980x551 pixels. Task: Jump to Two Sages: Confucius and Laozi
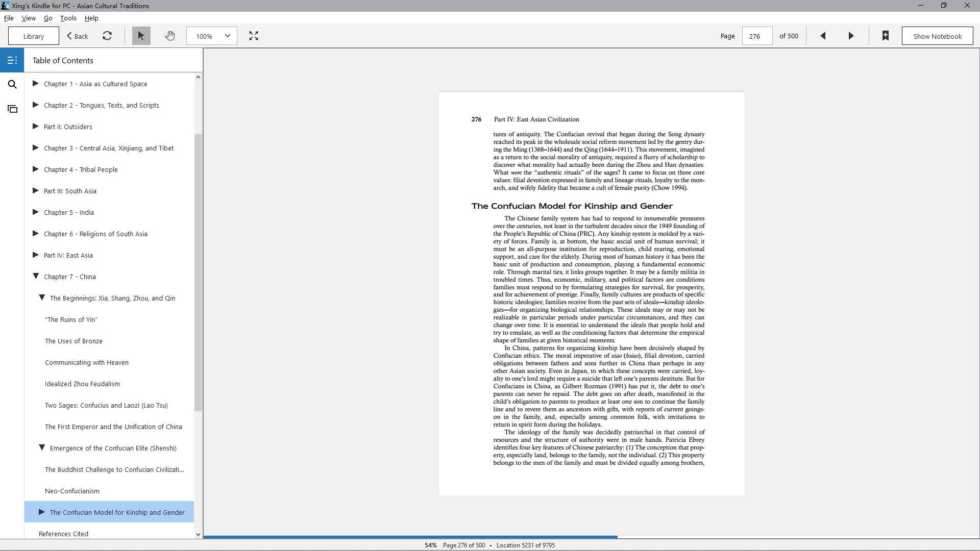click(x=106, y=405)
